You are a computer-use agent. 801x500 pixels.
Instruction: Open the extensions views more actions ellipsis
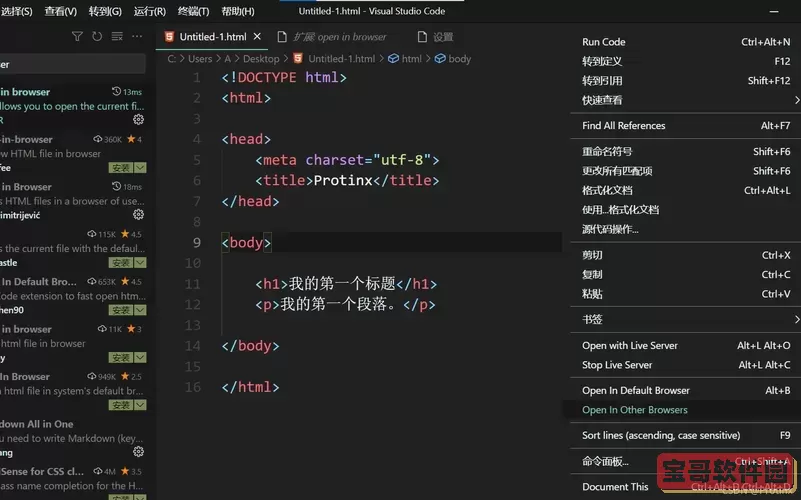tap(137, 36)
